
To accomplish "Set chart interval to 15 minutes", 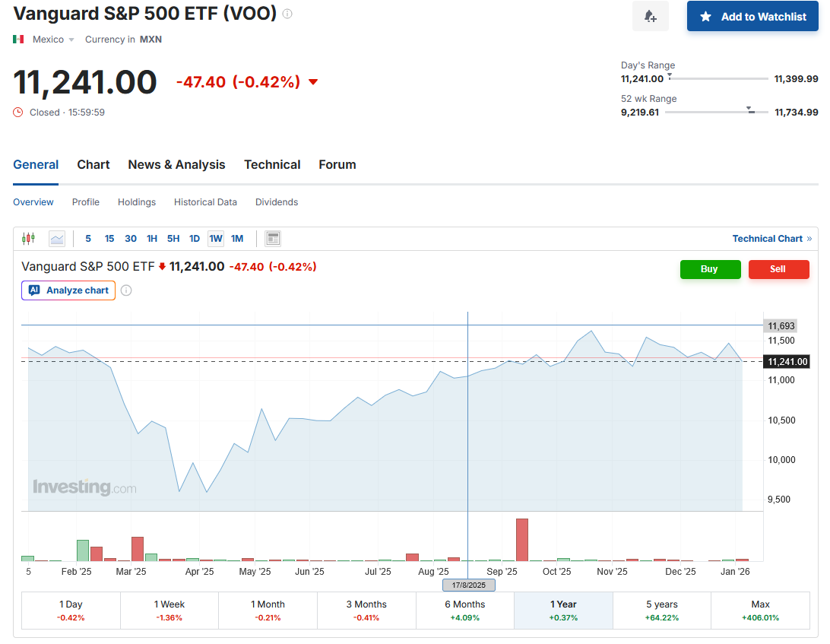I will tap(109, 238).
